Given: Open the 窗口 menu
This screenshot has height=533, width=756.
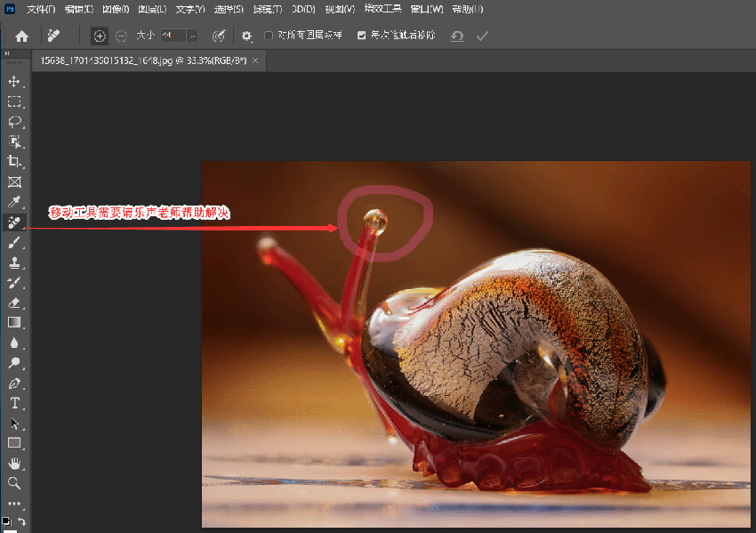Looking at the screenshot, I should pyautogui.click(x=427, y=9).
